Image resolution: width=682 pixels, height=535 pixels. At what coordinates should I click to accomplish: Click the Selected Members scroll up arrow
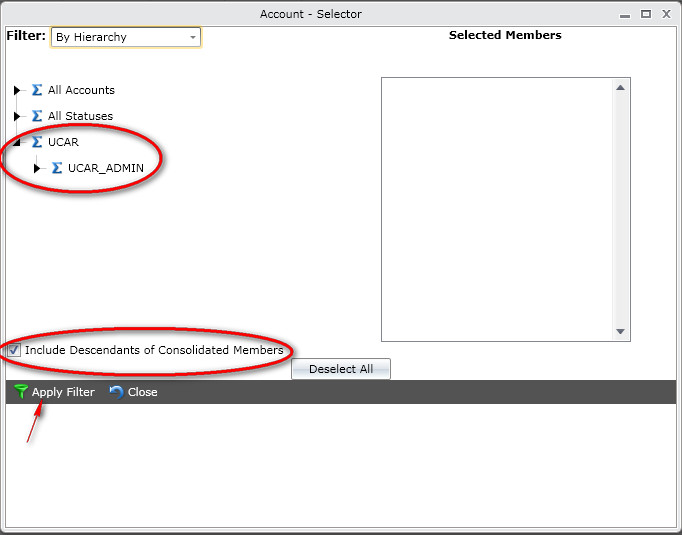(621, 87)
